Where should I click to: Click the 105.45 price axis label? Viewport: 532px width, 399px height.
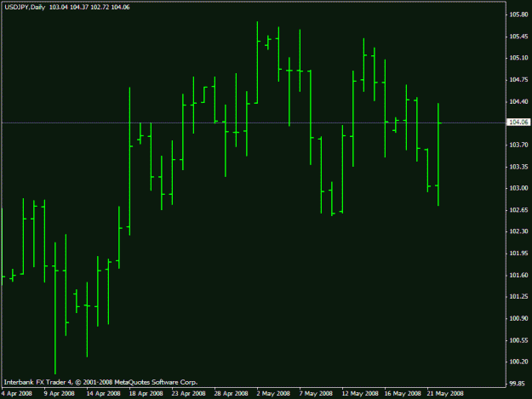[x=518, y=37]
